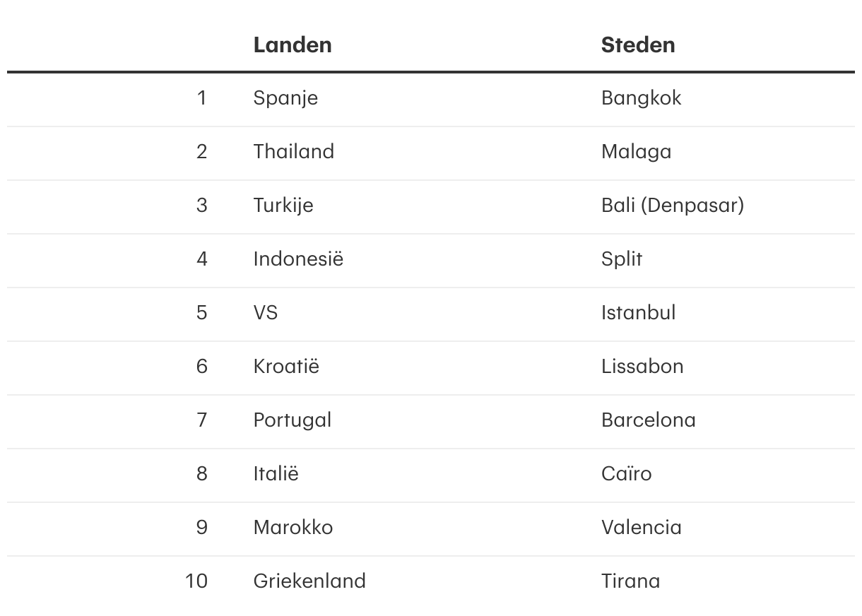Click on Indonesië in the list
862x616 pixels.
click(298, 259)
